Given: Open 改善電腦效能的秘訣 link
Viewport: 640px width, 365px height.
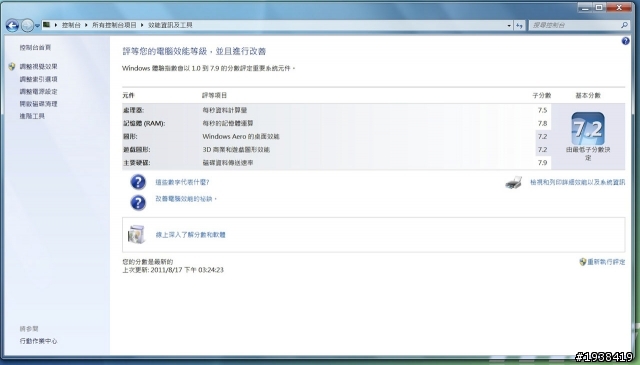Looking at the screenshot, I should pos(186,199).
